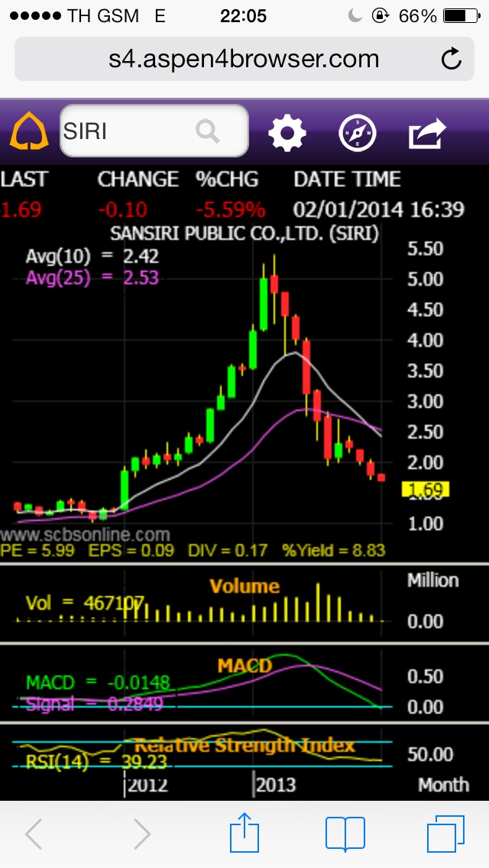Open Safari tabs overview icon
This screenshot has width=489, height=868.
click(445, 834)
